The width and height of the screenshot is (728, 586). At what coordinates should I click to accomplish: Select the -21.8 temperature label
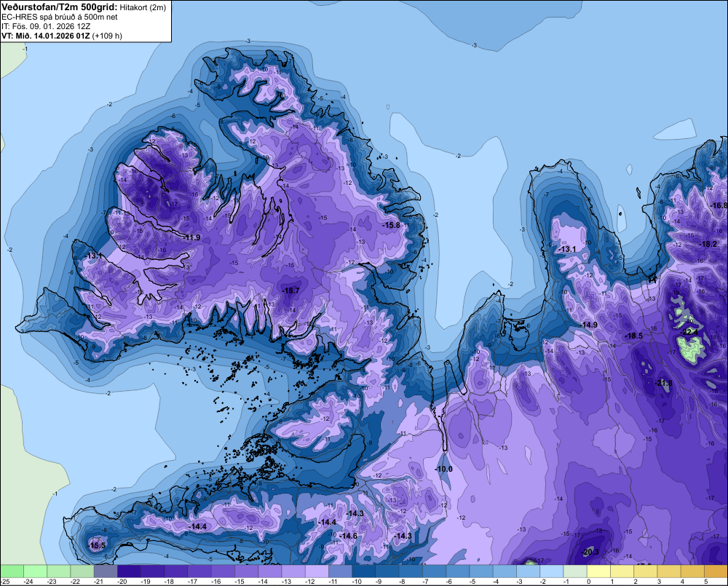663,383
